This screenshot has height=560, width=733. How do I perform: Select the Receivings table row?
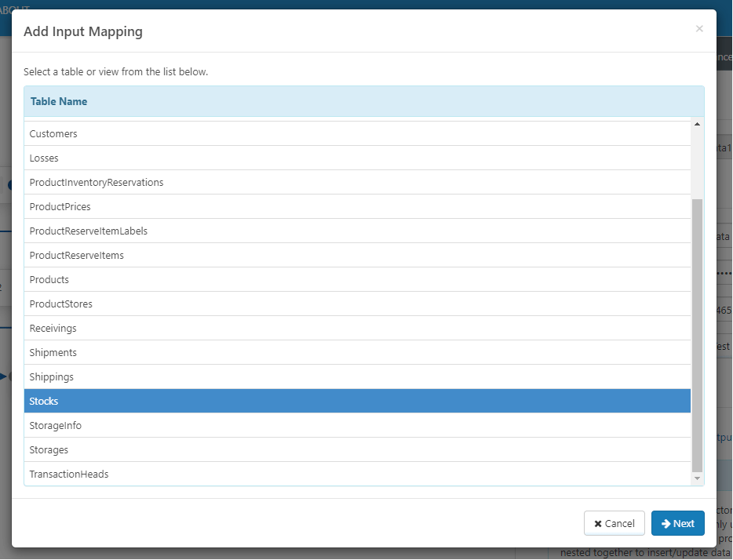pos(53,329)
